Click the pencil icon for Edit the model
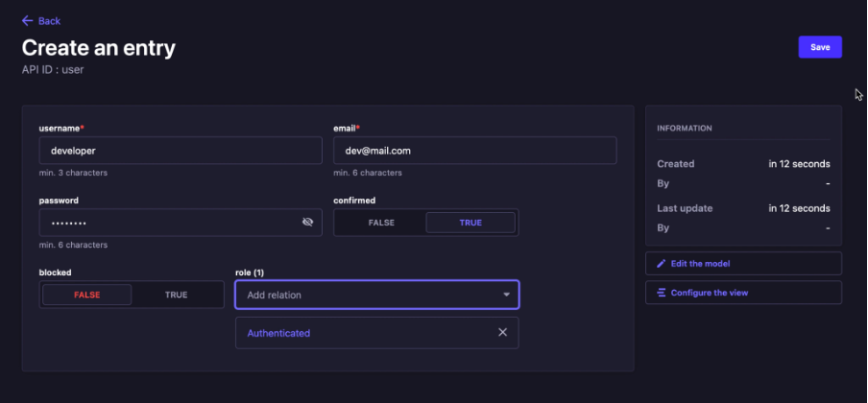Screen dimensions: 868x403 coord(661,264)
